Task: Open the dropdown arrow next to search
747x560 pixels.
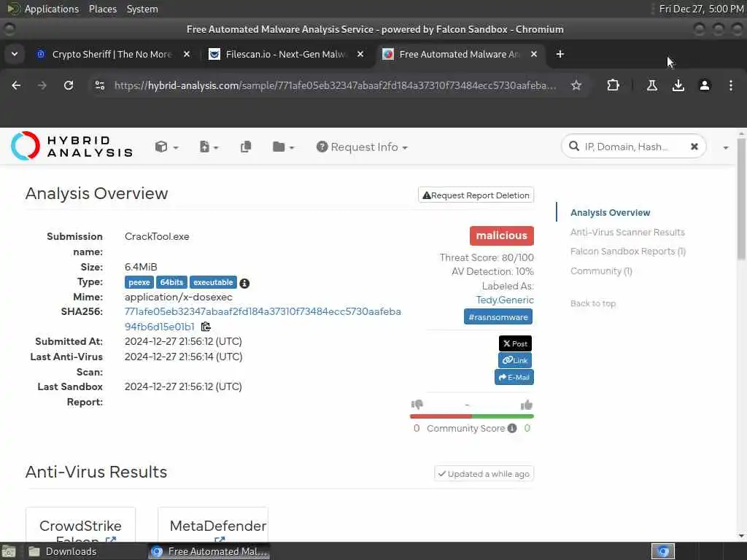Action: tap(726, 147)
